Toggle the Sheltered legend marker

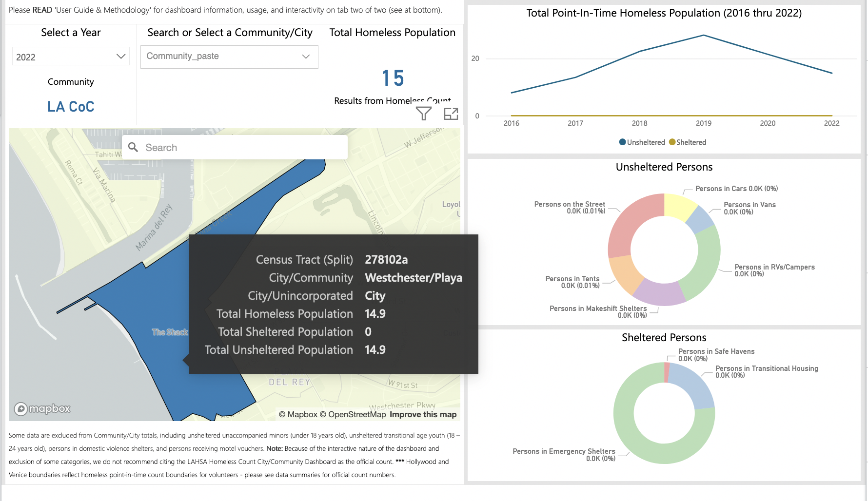coord(672,142)
